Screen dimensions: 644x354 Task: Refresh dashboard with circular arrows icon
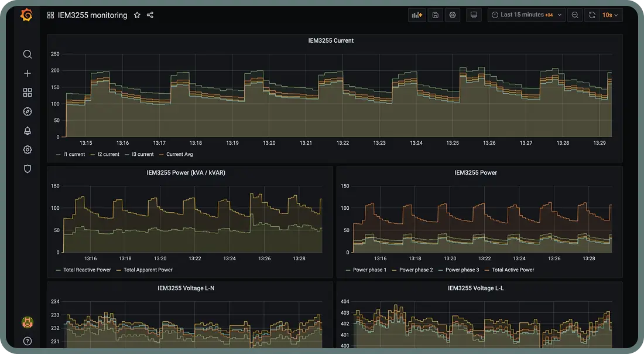pyautogui.click(x=592, y=15)
